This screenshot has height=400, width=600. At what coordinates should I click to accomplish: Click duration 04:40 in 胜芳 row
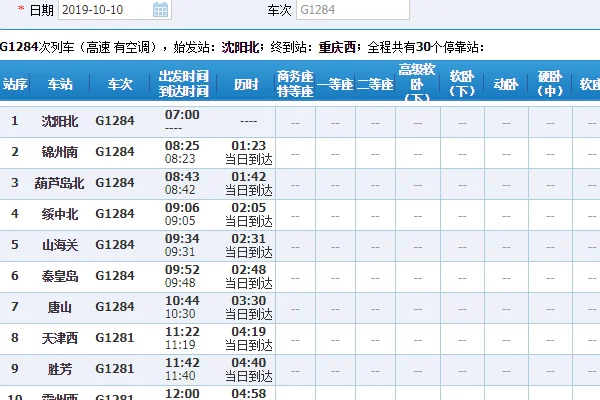pos(249,362)
